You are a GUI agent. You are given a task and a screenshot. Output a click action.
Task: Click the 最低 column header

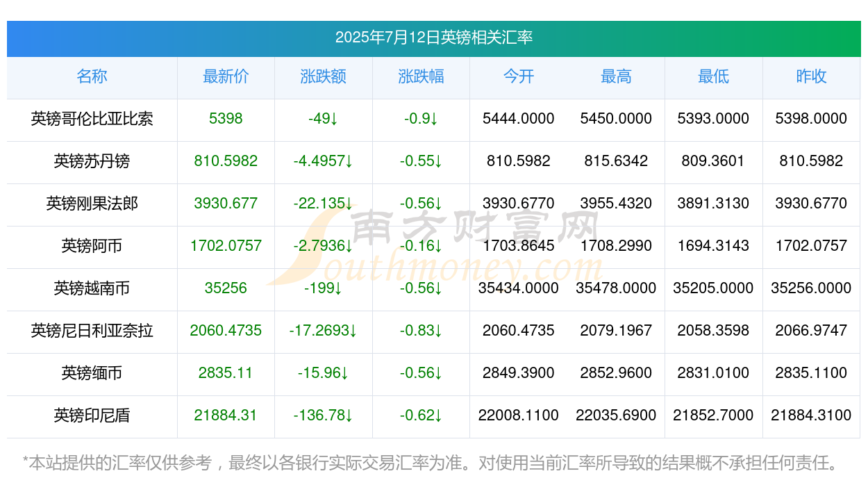[x=714, y=76]
